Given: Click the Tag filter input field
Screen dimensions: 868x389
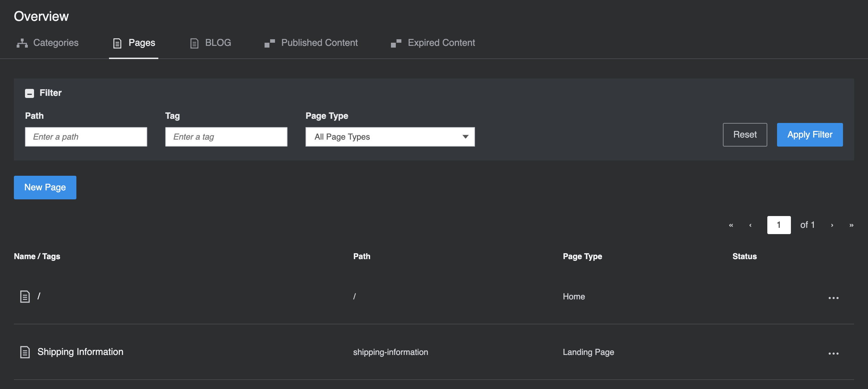Looking at the screenshot, I should click(x=226, y=137).
